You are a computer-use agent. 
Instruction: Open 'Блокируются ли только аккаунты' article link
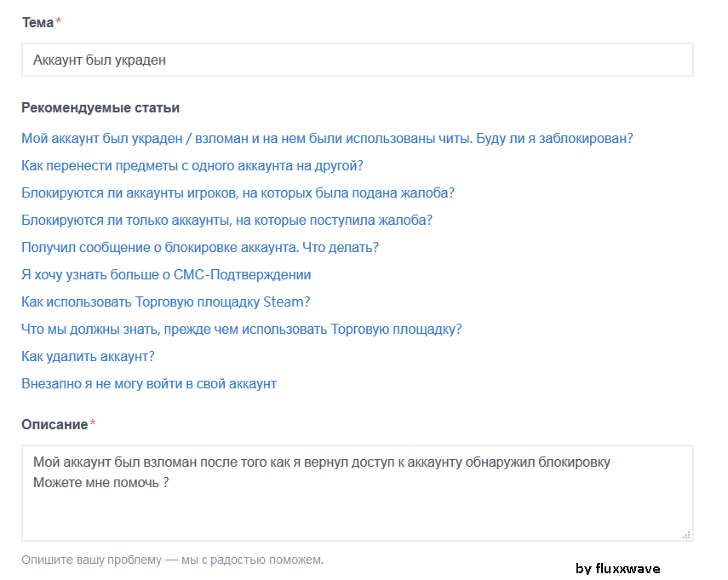point(226,220)
